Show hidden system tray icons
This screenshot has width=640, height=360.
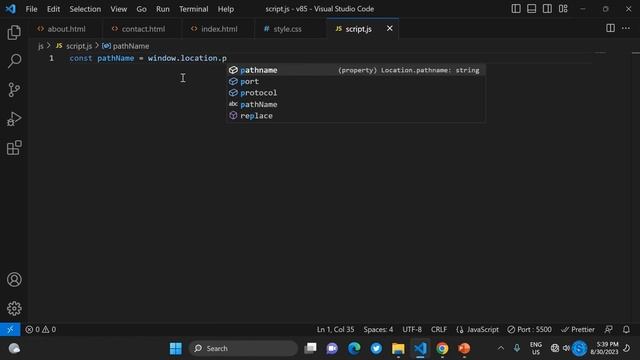click(501, 348)
